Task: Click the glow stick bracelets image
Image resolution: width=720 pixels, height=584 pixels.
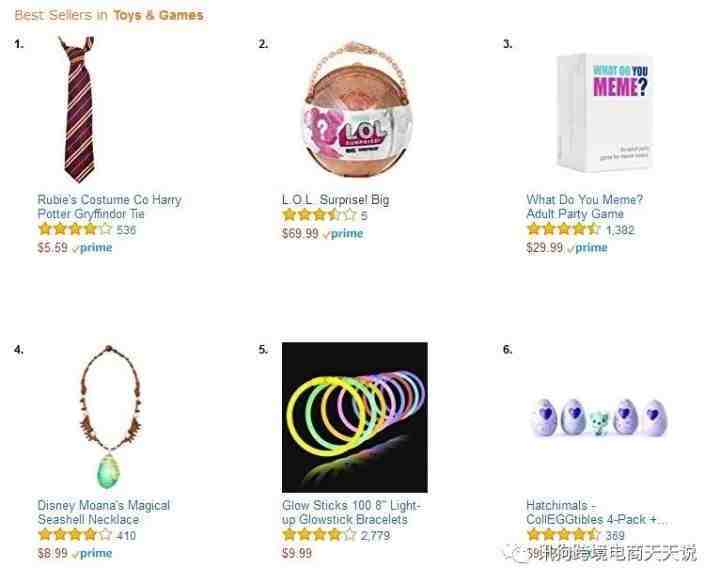Action: point(355,417)
